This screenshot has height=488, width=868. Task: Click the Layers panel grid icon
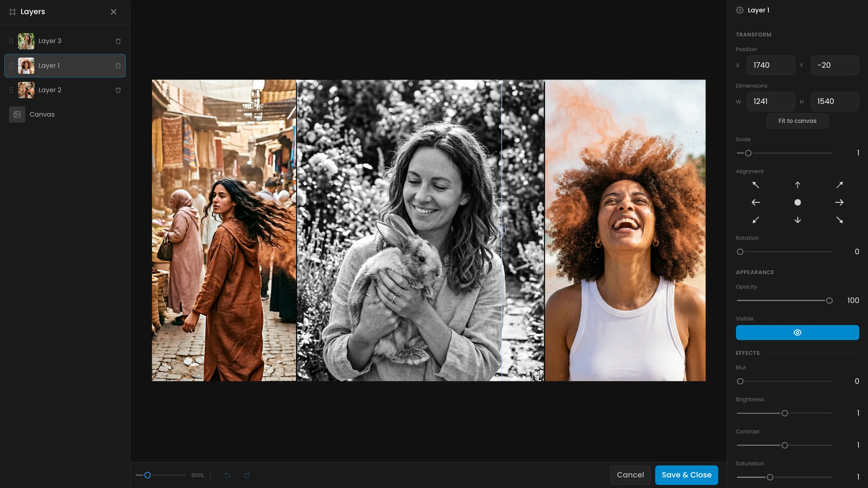pos(13,11)
